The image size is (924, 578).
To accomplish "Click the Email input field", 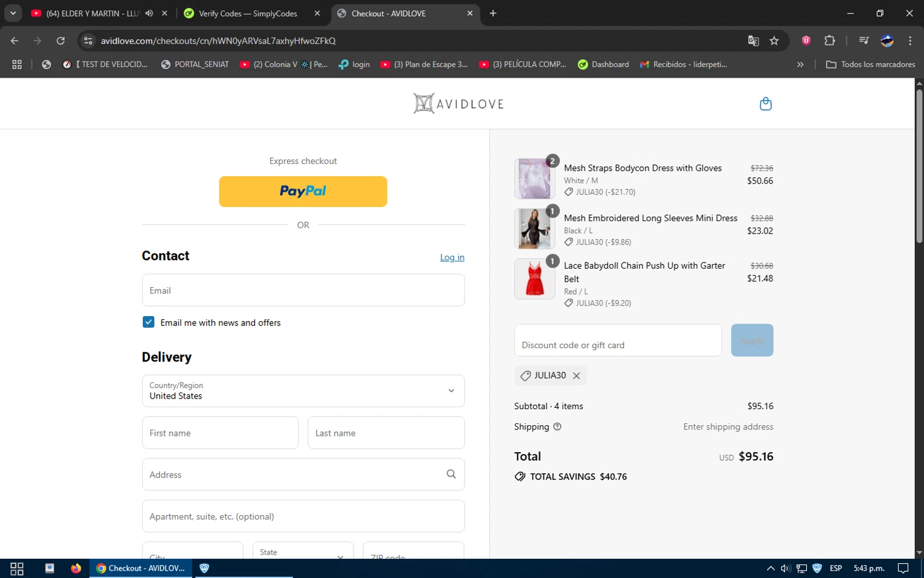I will [x=303, y=290].
